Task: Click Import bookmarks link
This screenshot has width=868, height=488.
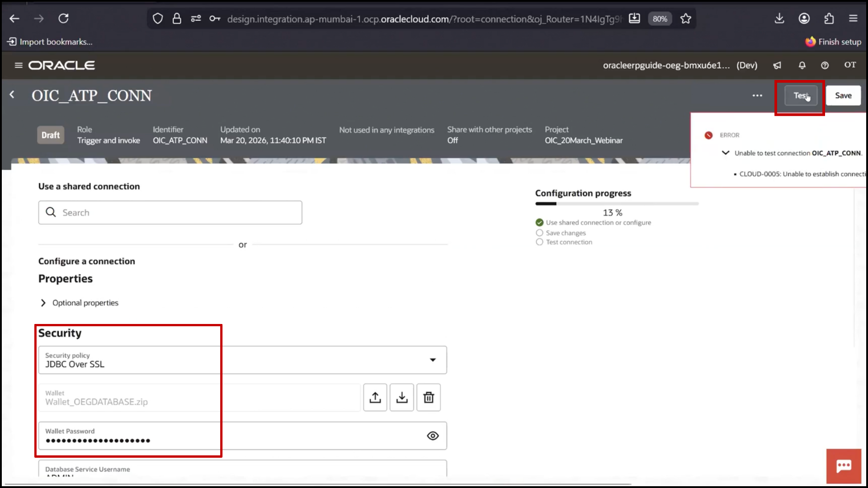Action: 50,42
